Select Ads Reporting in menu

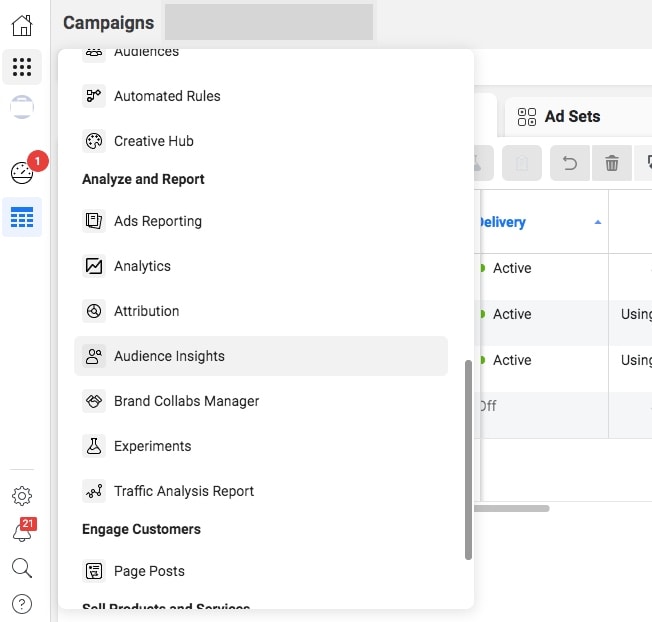click(x=157, y=221)
